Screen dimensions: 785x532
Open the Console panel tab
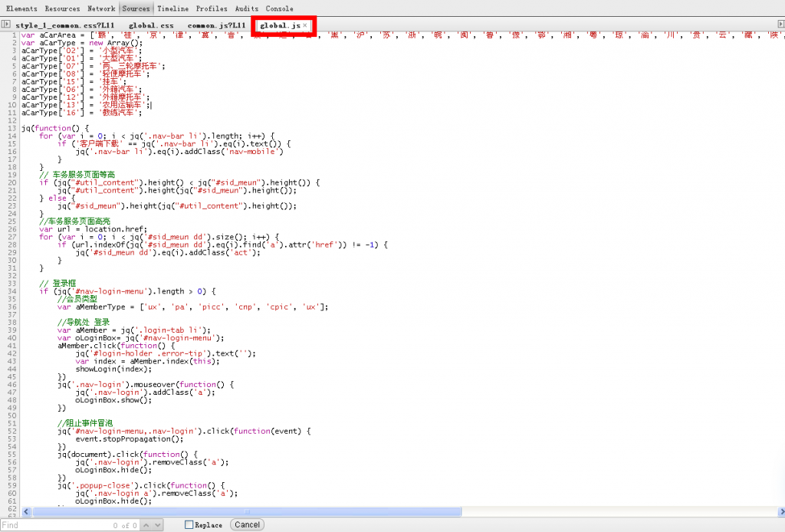[x=279, y=8]
